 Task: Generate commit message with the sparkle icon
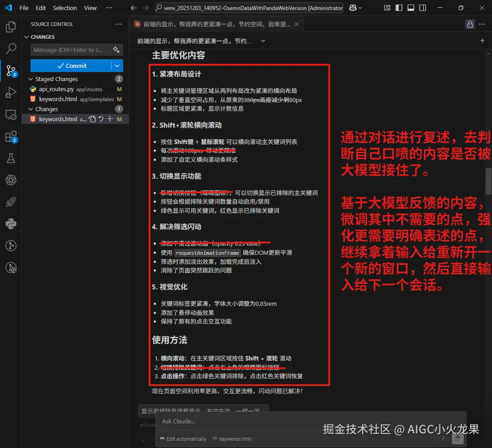pyautogui.click(x=115, y=50)
